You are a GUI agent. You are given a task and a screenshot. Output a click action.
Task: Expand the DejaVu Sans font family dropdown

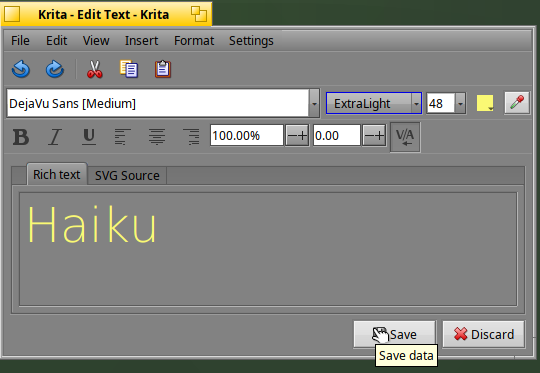[314, 103]
